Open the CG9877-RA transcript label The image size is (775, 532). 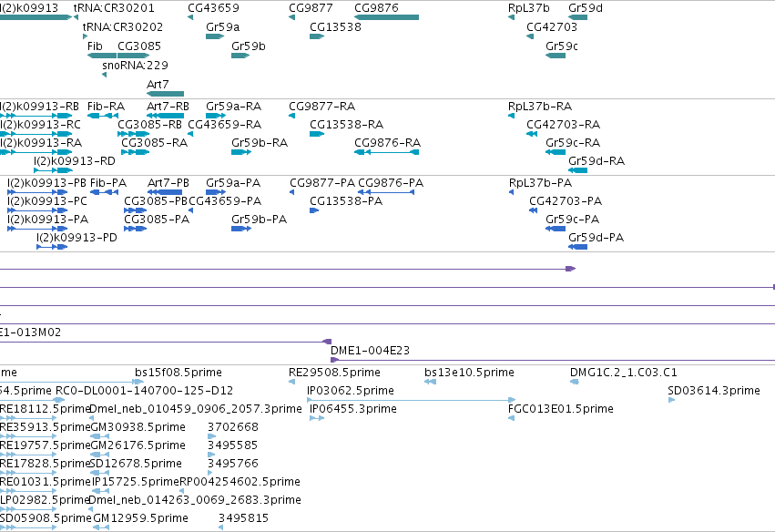pos(322,107)
